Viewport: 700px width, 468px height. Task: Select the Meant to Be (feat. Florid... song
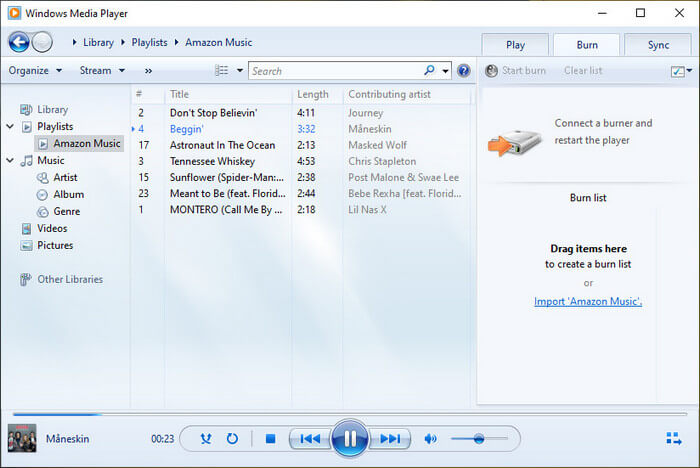pyautogui.click(x=228, y=193)
